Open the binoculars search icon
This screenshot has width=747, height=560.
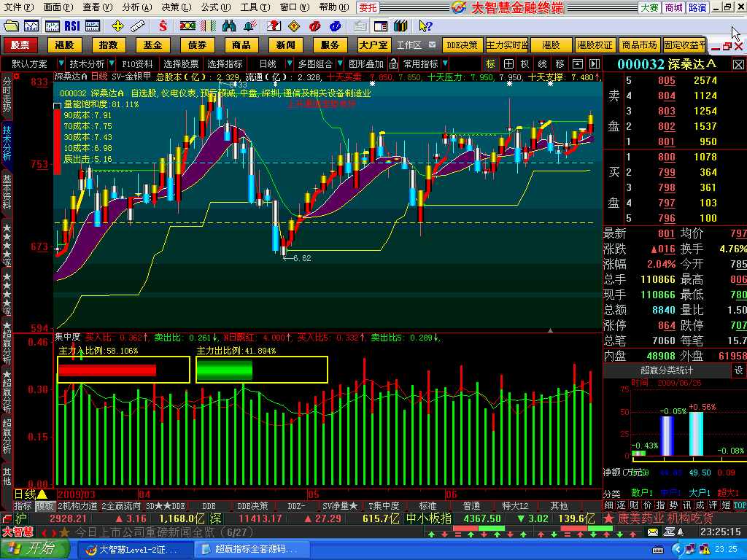[229, 26]
